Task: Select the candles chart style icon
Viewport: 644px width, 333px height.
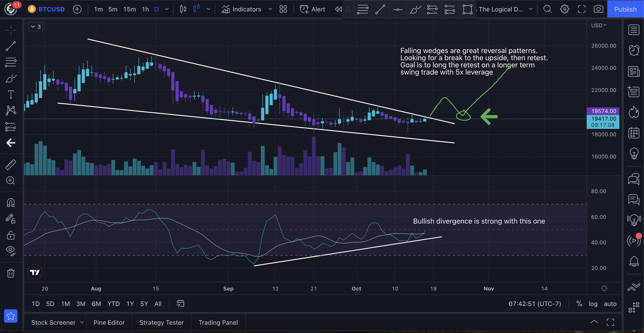Action: (197, 9)
